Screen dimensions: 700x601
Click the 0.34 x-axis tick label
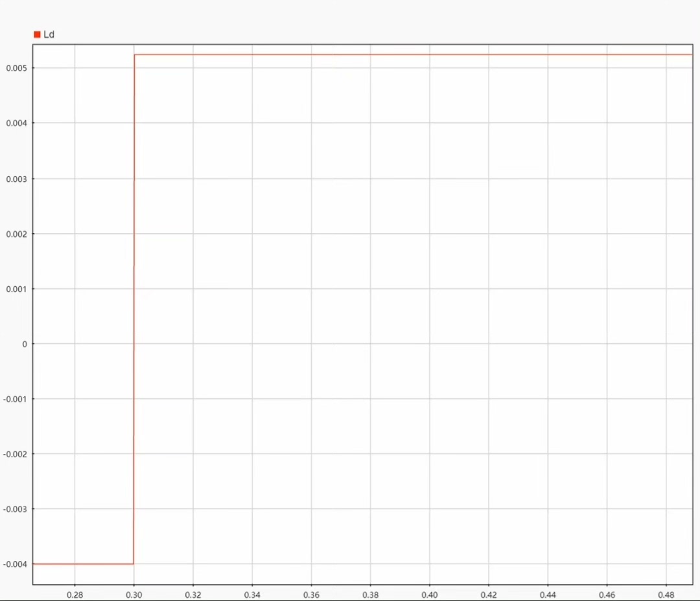tap(252, 595)
